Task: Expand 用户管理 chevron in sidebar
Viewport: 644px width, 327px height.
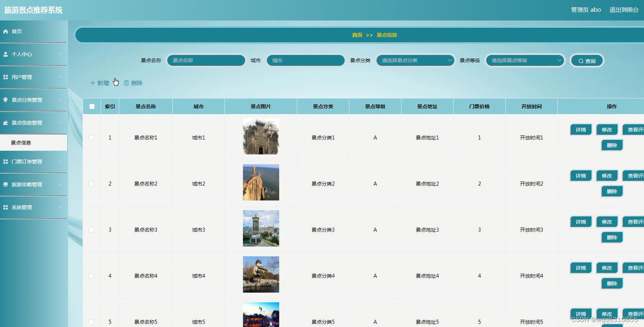Action: 61,77
